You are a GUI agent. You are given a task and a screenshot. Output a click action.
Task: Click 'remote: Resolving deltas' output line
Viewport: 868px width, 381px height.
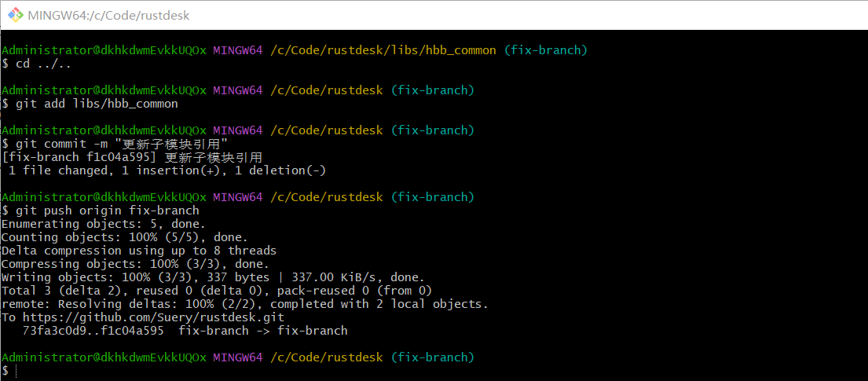(245, 304)
